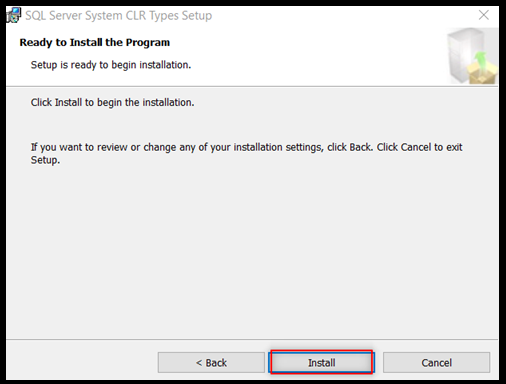Click the installer icon in the title bar
Image resolution: width=506 pixels, height=384 pixels.
click(14, 15)
